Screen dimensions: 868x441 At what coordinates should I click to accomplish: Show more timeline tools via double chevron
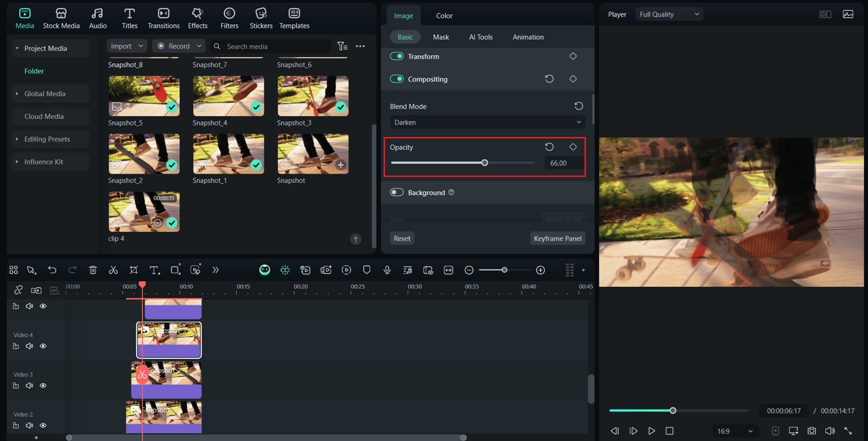215,270
